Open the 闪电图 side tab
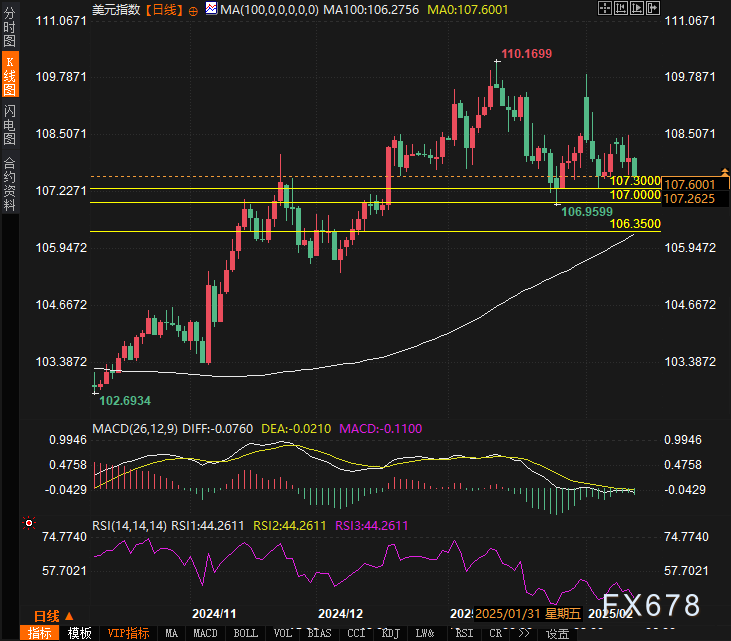 tap(9, 125)
